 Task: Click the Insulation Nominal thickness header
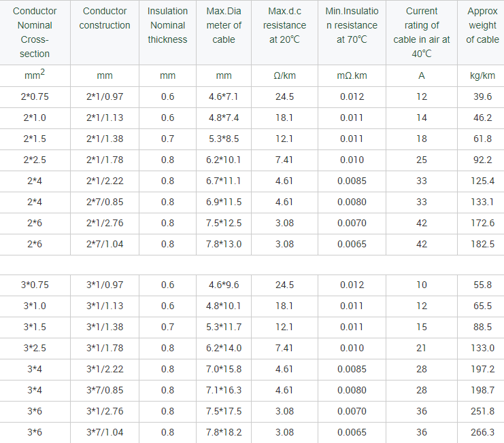tap(167, 25)
